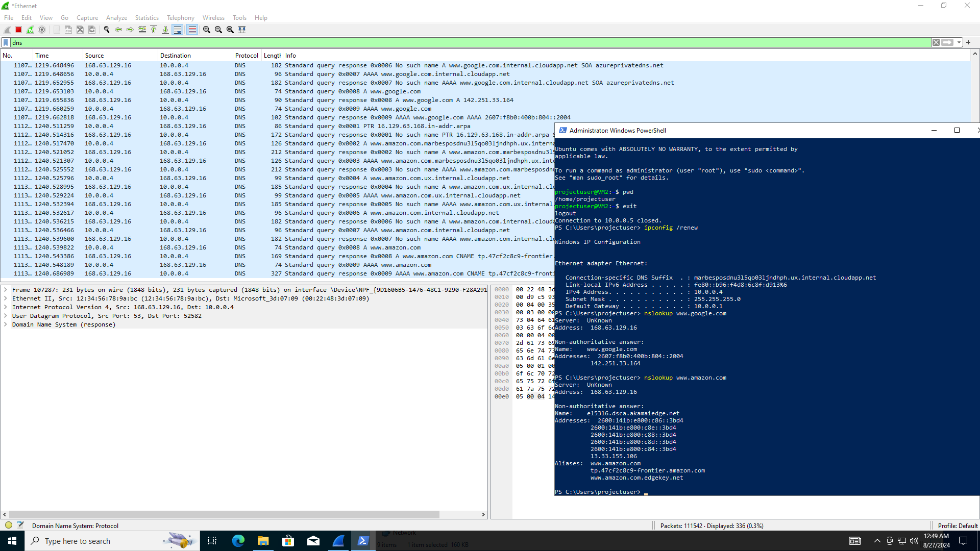Open the Find Packet search tool

106,29
